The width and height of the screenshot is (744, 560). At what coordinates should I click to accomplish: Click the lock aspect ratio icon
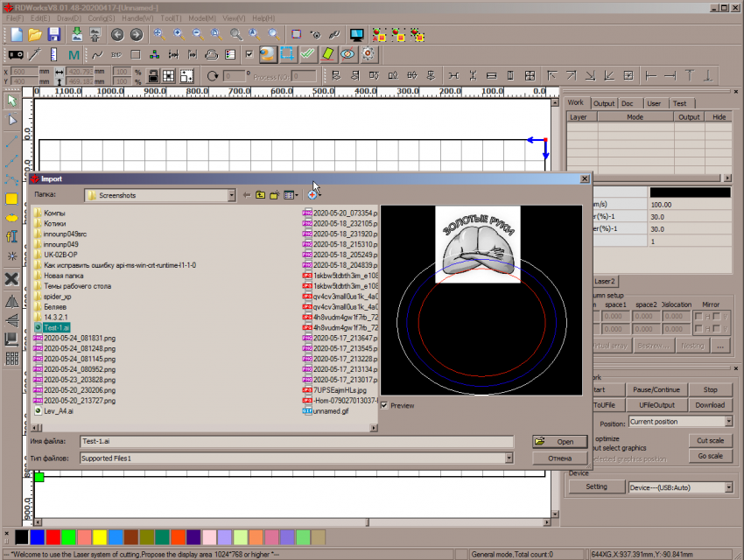click(153, 76)
